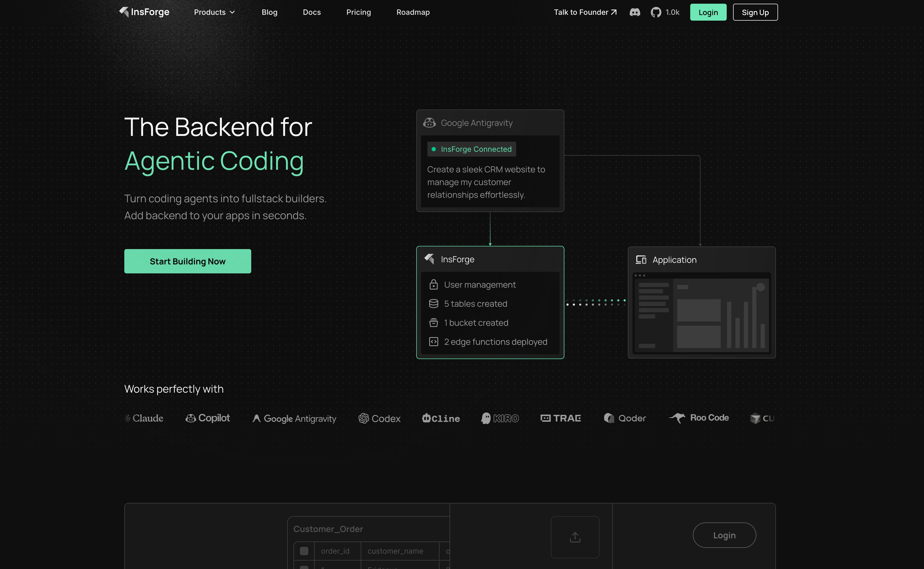This screenshot has width=924, height=569.
Task: Go to the Roadmap page
Action: (x=413, y=12)
